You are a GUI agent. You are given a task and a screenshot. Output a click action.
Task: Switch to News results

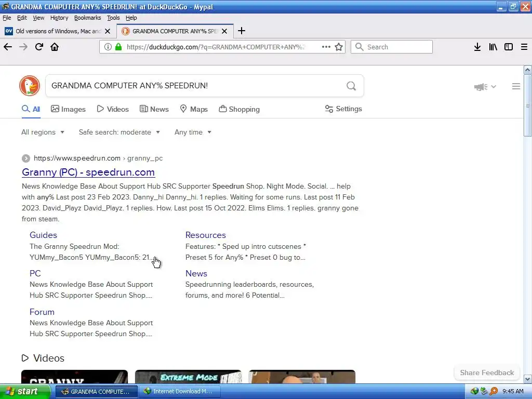point(154,109)
